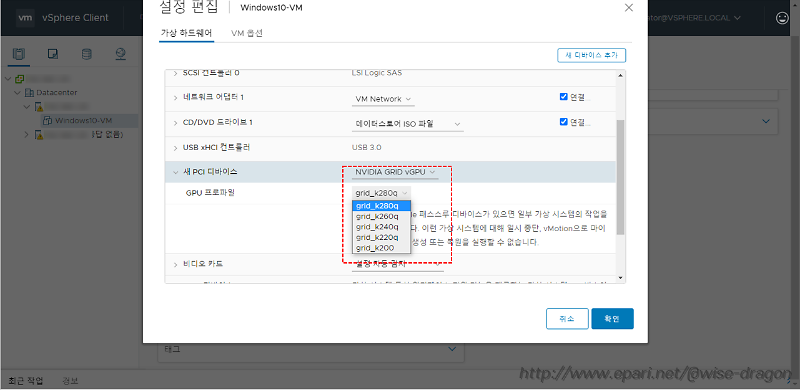
Task: Click the LSI Logic SAS value
Action: (377, 73)
